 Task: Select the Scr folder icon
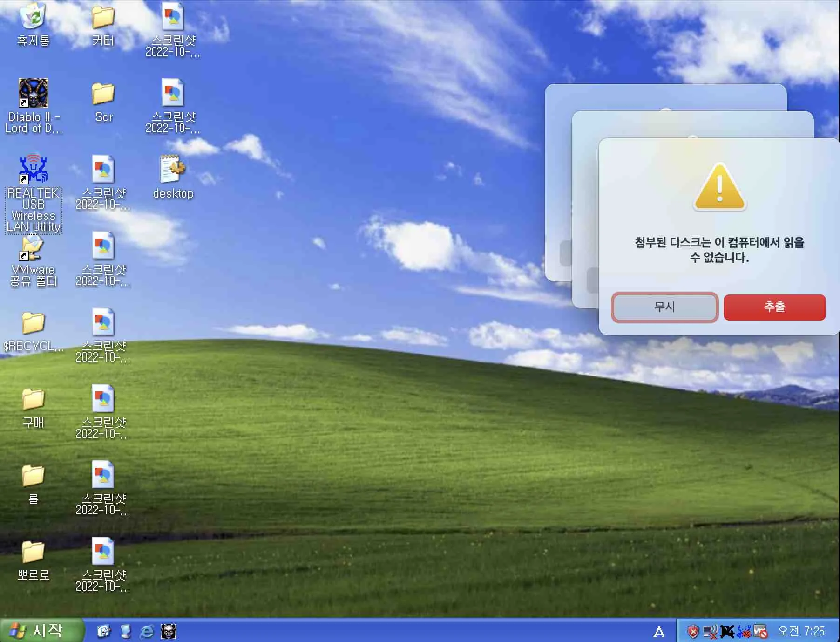[103, 102]
